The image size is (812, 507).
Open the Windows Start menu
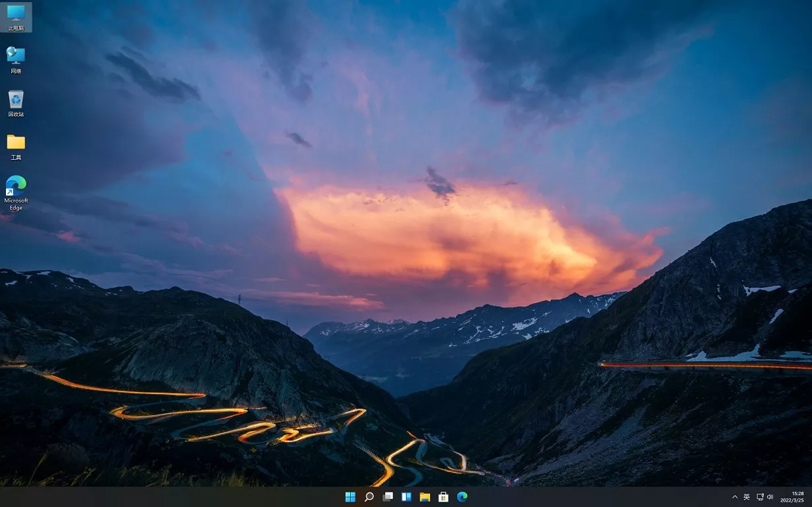click(x=351, y=497)
